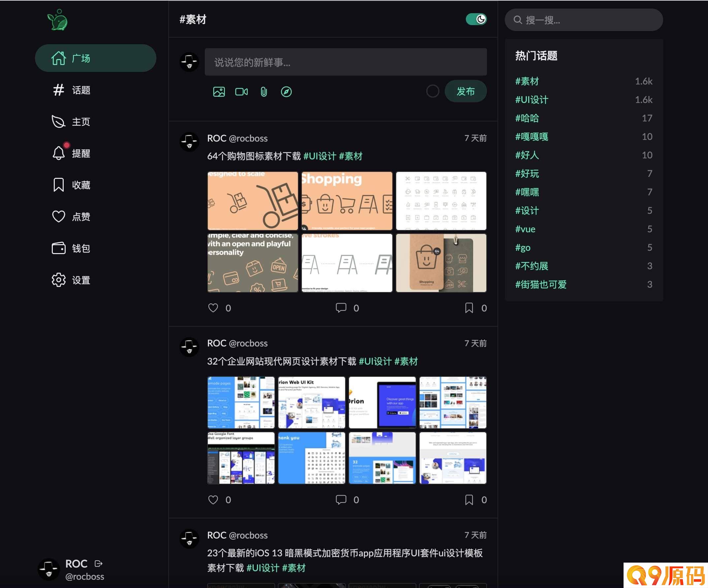
Task: Focus the 说说您的新鲜事 post input
Action: [x=345, y=62]
